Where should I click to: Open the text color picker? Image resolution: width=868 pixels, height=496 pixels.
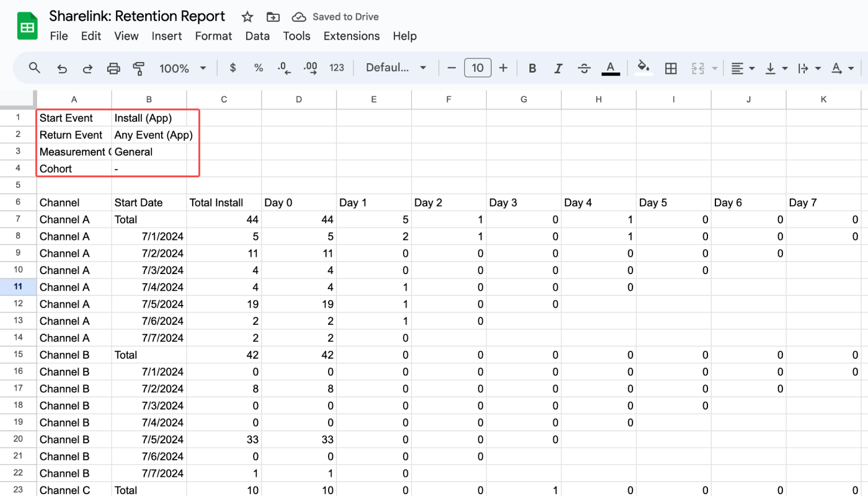[611, 68]
